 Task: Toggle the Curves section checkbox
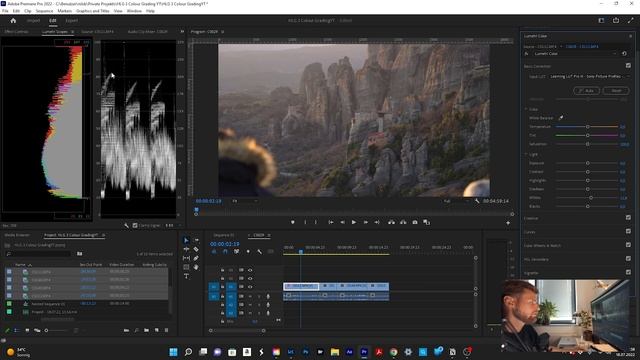(628, 231)
